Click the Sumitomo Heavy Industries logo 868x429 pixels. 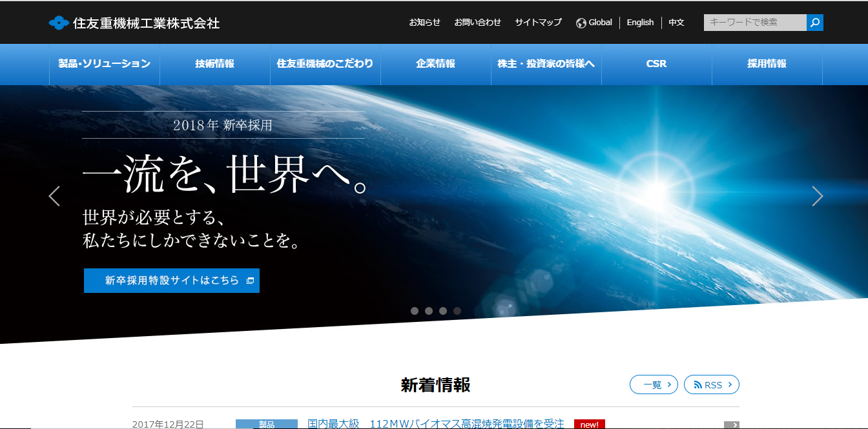pos(134,23)
